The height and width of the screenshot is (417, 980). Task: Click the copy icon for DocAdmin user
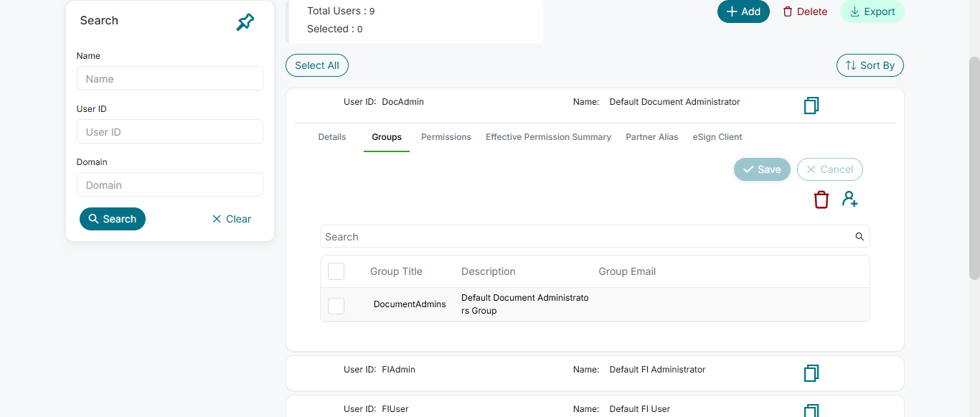coord(811,106)
